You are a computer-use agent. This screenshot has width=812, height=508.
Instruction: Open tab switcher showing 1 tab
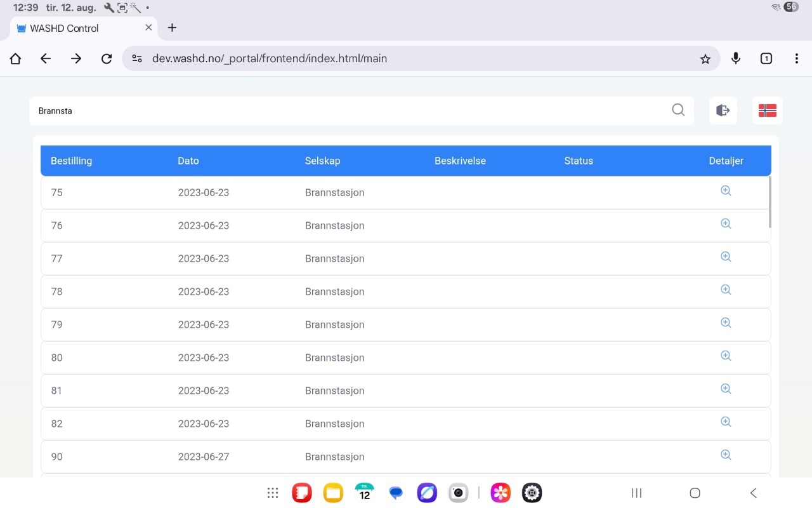766,59
